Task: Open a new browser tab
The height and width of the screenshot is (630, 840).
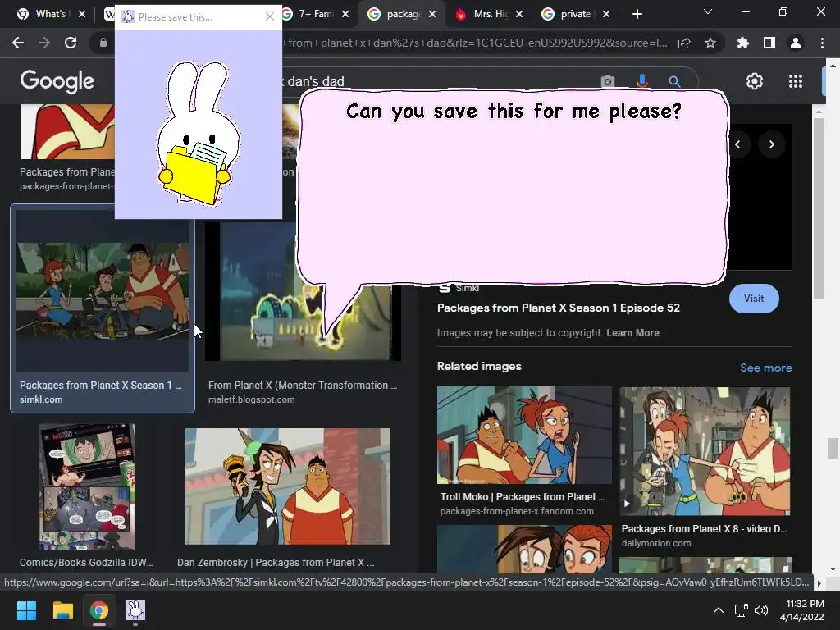Action: point(637,15)
